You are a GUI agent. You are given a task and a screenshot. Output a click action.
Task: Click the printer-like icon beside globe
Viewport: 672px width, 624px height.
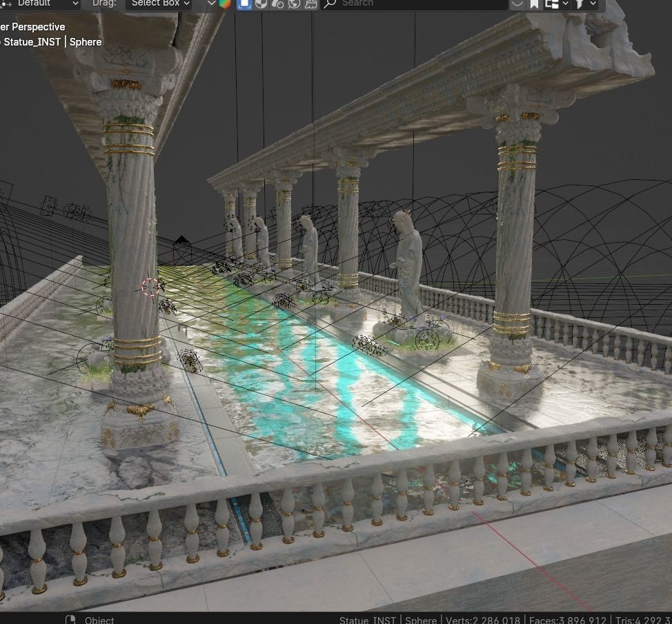click(310, 4)
